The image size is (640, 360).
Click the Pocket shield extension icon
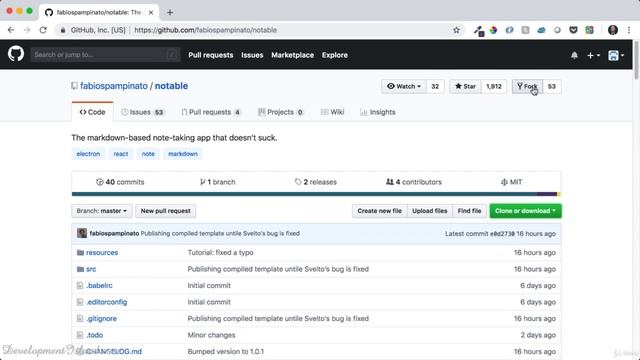[573, 30]
